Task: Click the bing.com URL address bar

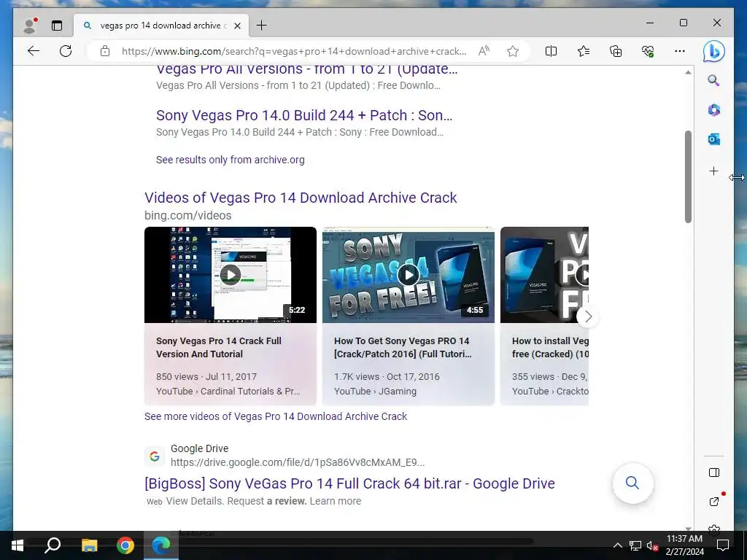Action: tap(293, 51)
